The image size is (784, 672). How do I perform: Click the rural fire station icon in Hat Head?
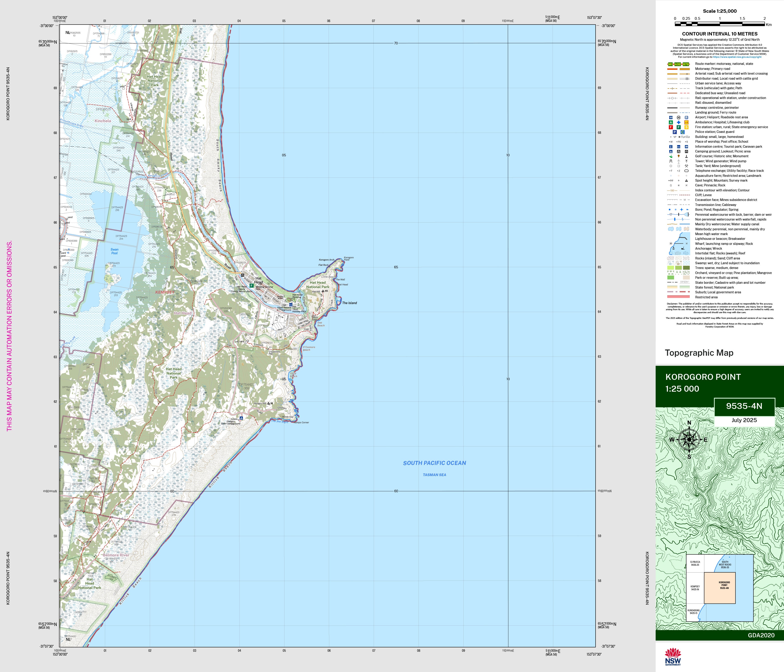pyautogui.click(x=252, y=286)
